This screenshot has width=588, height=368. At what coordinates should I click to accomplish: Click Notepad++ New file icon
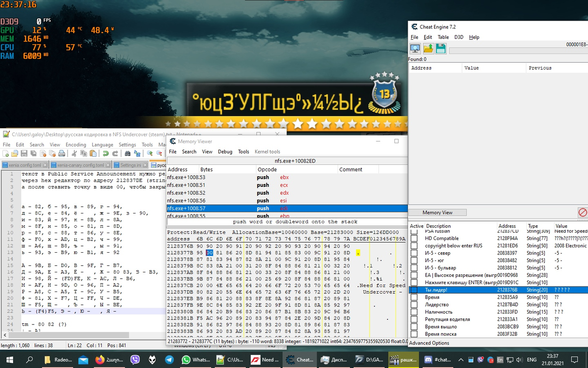pos(5,154)
